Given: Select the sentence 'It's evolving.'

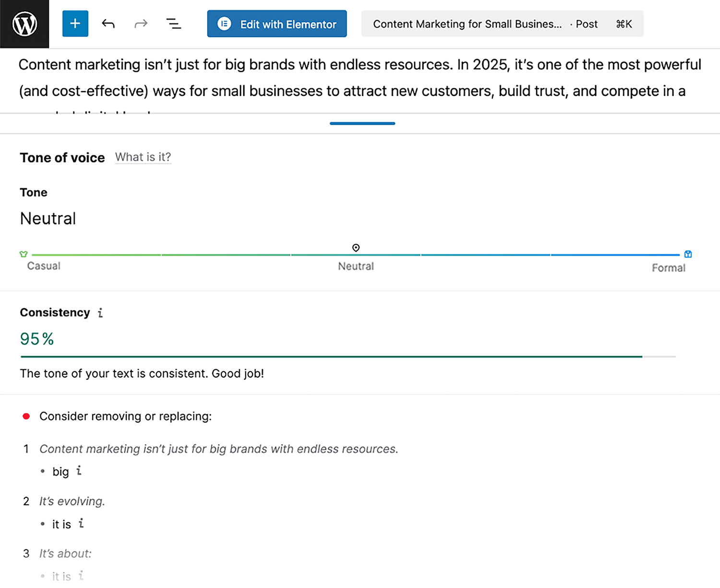Looking at the screenshot, I should click(x=72, y=501).
